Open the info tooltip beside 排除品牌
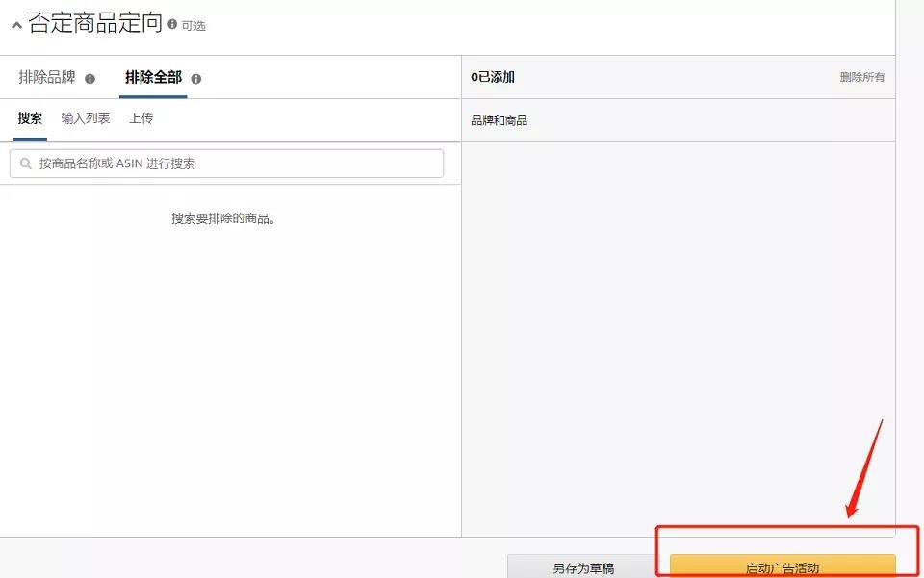924x578 pixels. tap(90, 79)
